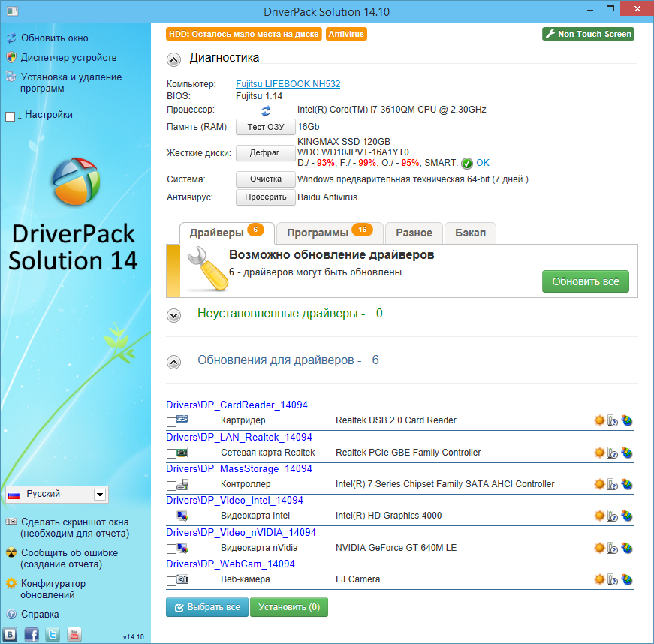The width and height of the screenshot is (654, 644).
Task: Click the globe icon in Картридер row
Action: coord(626,420)
